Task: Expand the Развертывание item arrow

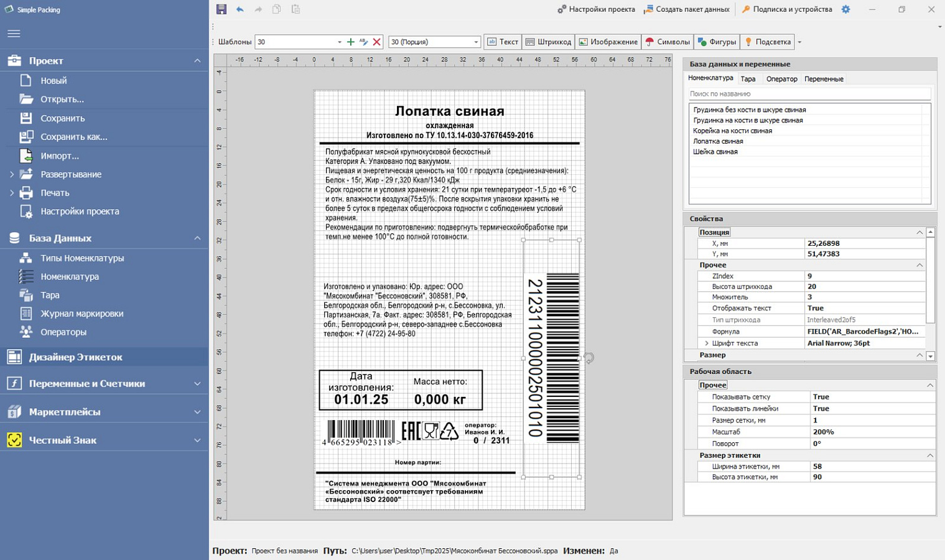Action: pos(11,174)
